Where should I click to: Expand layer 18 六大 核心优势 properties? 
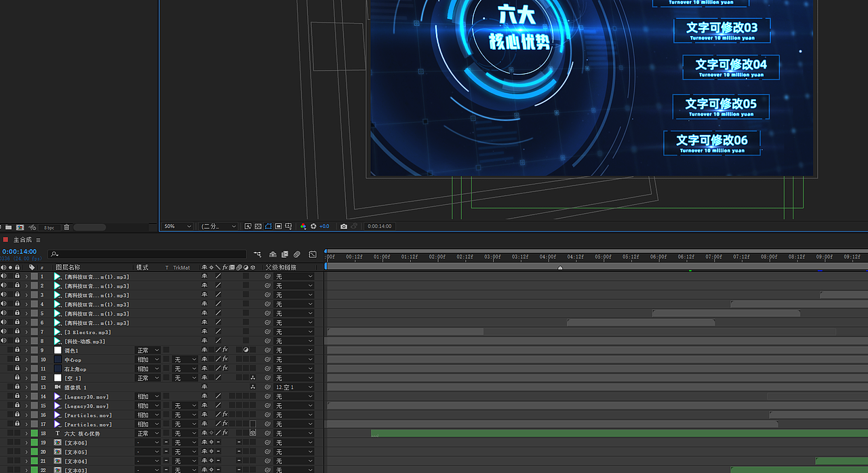pos(26,433)
